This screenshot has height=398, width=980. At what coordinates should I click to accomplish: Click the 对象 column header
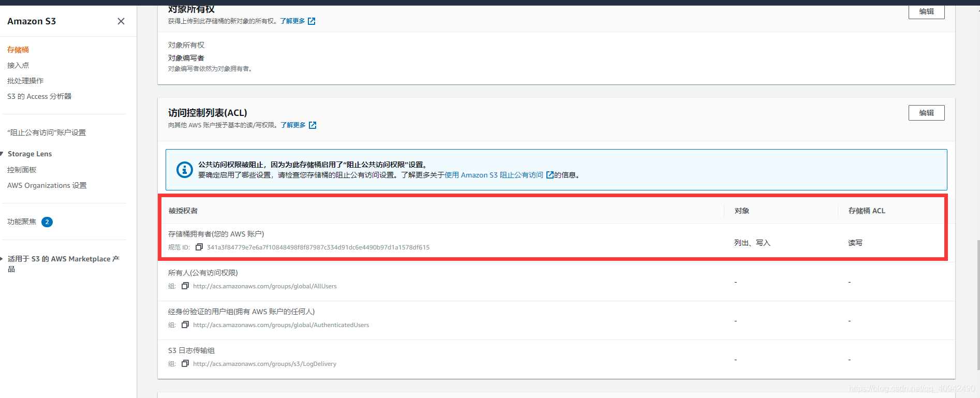[x=742, y=211]
